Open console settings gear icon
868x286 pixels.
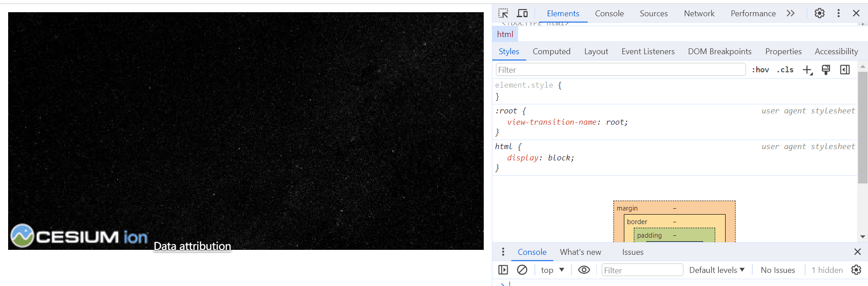point(856,270)
